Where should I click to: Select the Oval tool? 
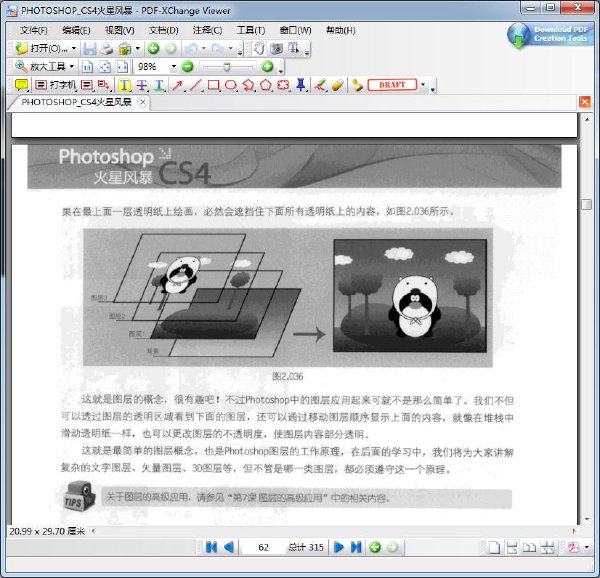[231, 85]
